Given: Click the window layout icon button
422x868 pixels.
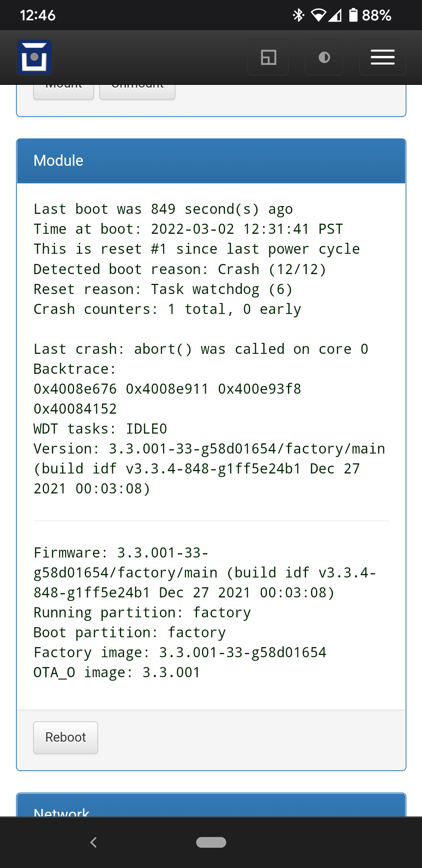Looking at the screenshot, I should 268,57.
